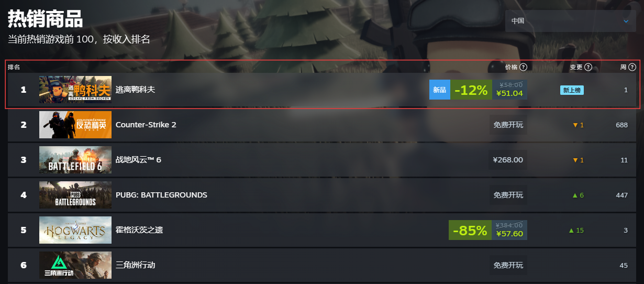Click the ¥268.00 price for Battlefield 6
Viewport: 644px width, 284px height.
pos(508,160)
